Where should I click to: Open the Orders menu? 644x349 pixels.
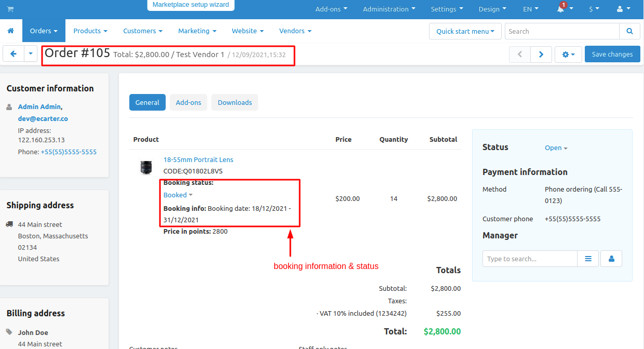tap(44, 31)
